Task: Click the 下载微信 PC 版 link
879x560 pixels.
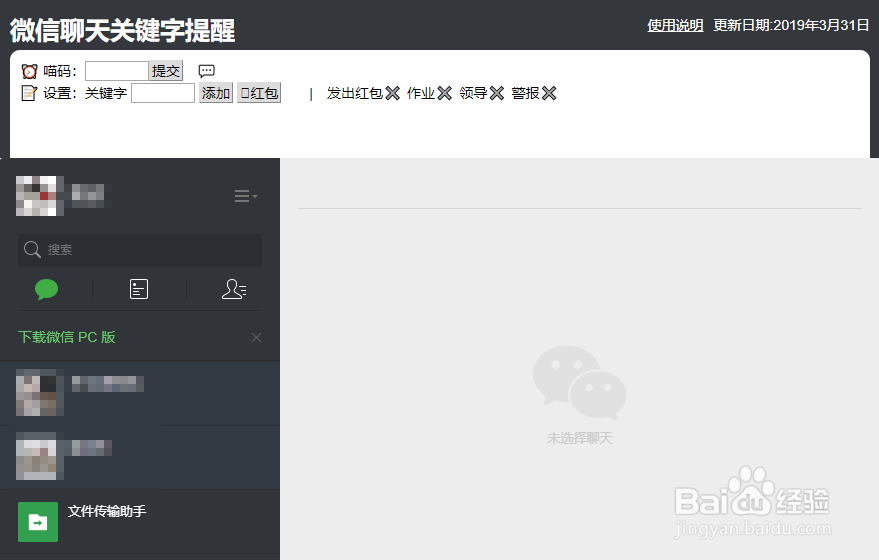Action: click(67, 337)
